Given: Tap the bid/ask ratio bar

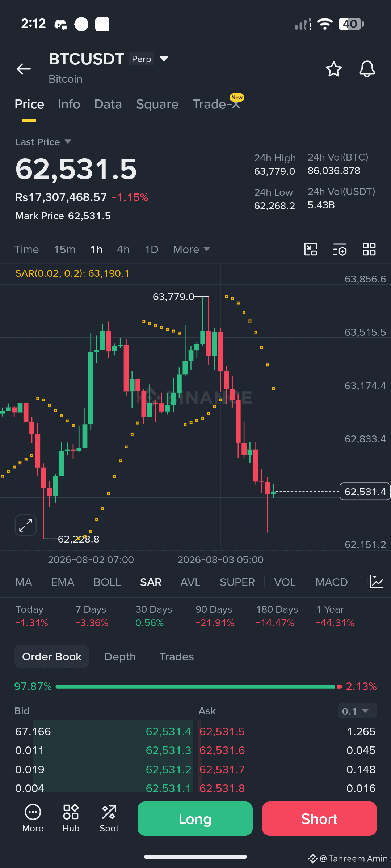Looking at the screenshot, I should (198, 686).
